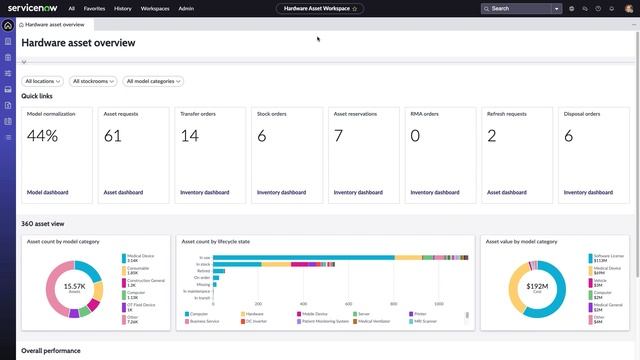Open the All menu
This screenshot has width=640, height=360.
[71, 9]
